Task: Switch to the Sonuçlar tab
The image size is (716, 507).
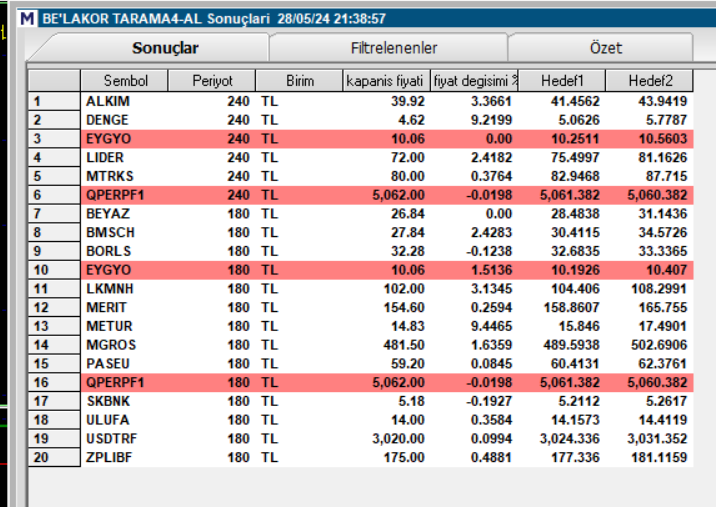Action: click(165, 48)
